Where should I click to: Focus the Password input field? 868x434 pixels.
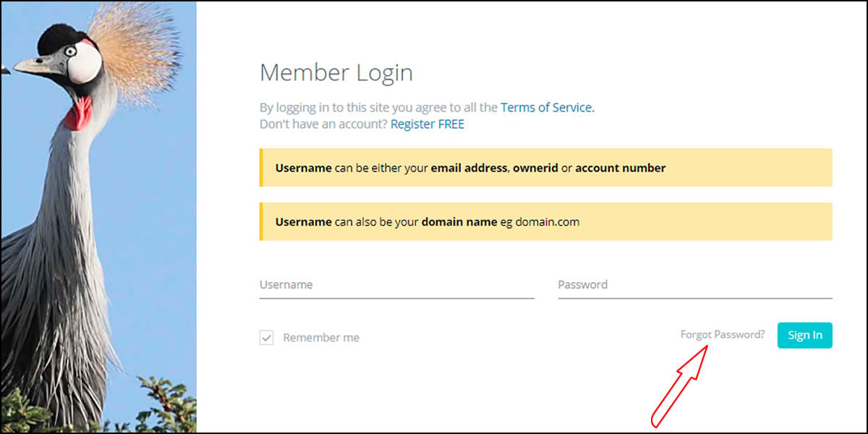pos(694,285)
